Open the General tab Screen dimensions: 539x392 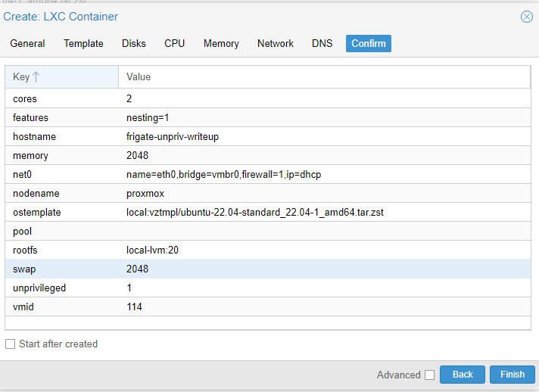pyautogui.click(x=27, y=44)
